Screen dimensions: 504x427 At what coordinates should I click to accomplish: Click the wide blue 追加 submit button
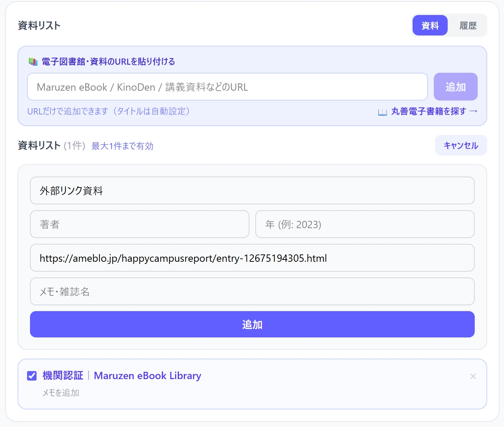pos(252,324)
